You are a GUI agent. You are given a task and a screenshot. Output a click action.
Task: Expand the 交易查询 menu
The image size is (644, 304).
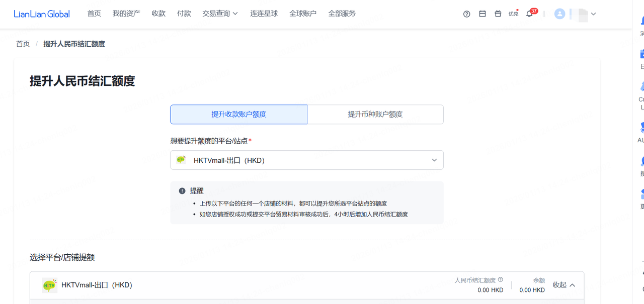(220, 14)
